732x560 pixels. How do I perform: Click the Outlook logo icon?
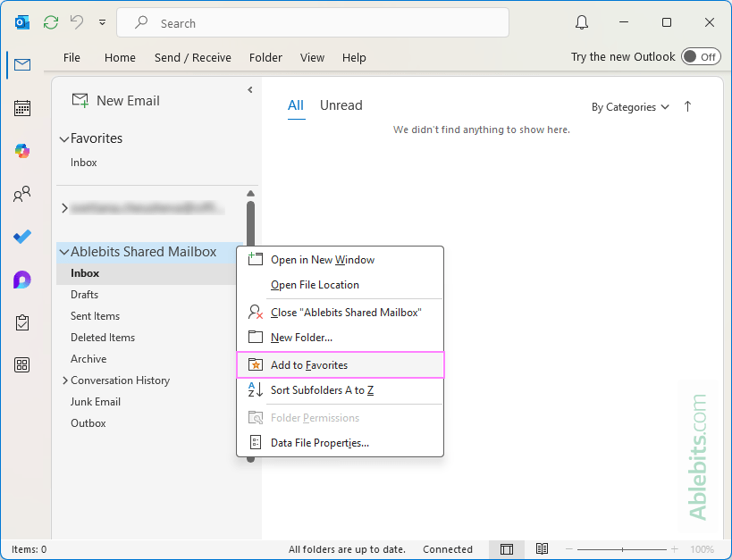(x=22, y=22)
